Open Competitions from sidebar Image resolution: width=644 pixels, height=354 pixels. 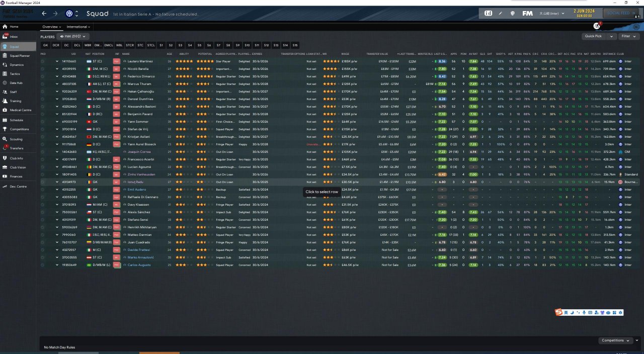[x=19, y=129]
